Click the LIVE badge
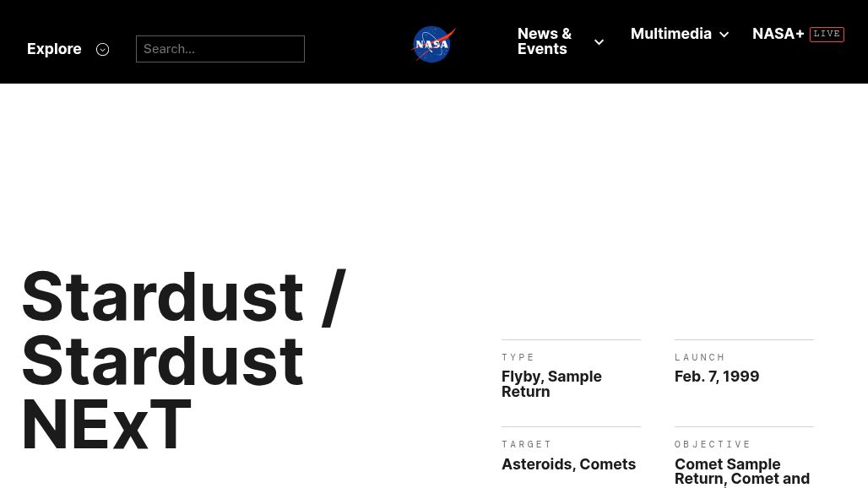This screenshot has width=868, height=488. (x=827, y=34)
